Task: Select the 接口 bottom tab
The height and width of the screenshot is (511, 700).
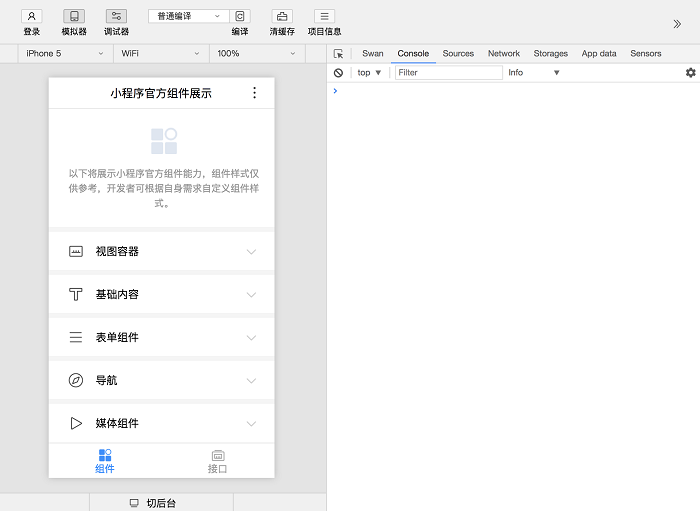Action: [x=217, y=461]
